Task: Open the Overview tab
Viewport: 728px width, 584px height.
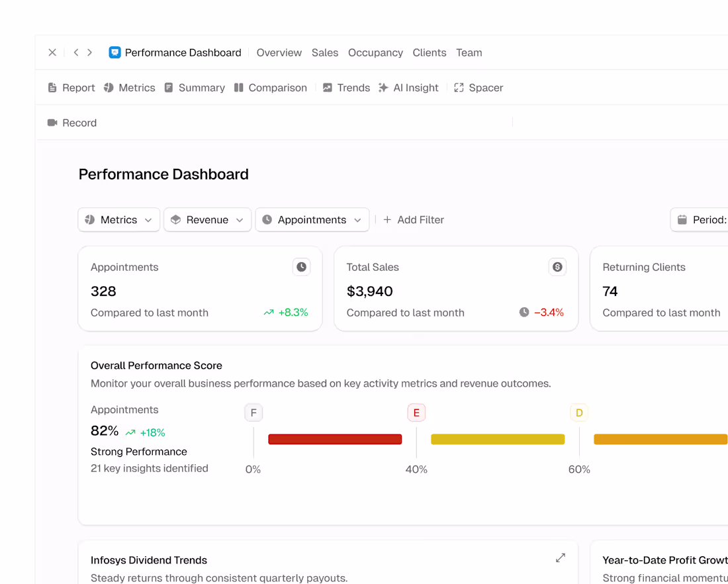Action: coord(279,52)
